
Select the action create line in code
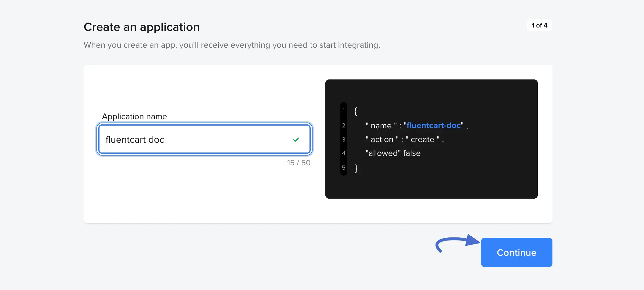tap(404, 139)
